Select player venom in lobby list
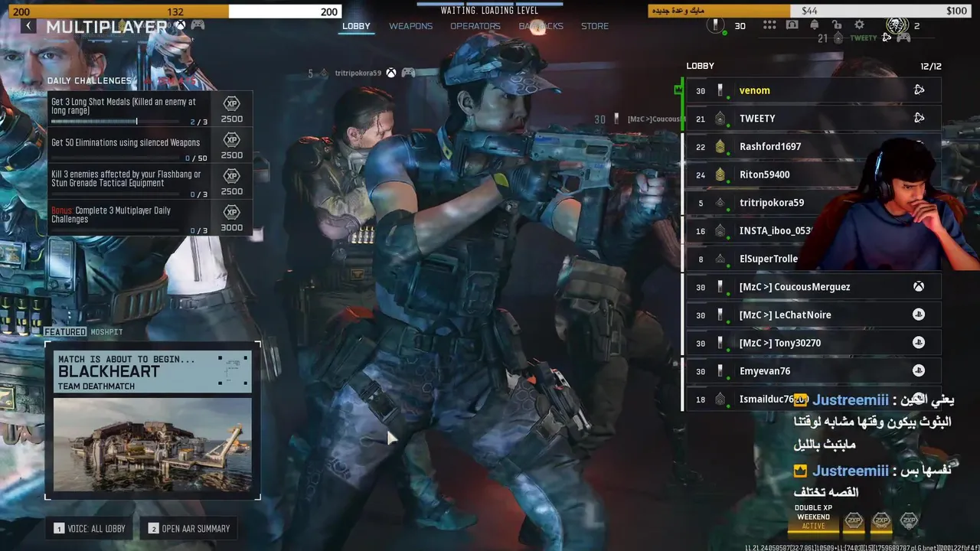Screen dimensions: 980x551 click(x=813, y=90)
